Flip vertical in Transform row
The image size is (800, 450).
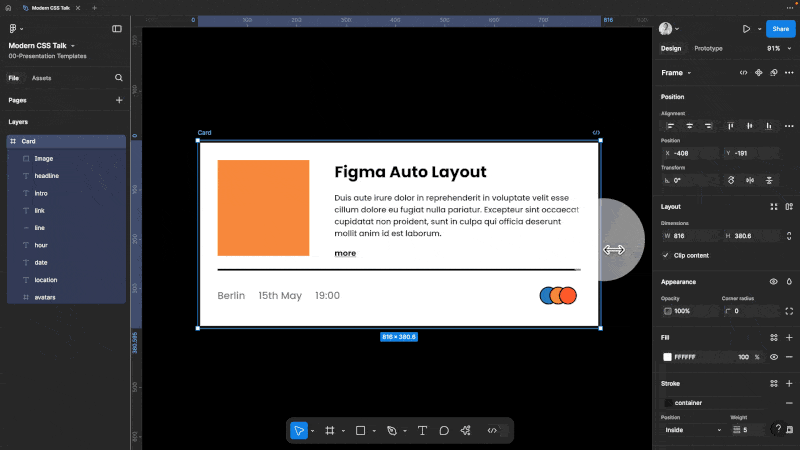point(769,180)
